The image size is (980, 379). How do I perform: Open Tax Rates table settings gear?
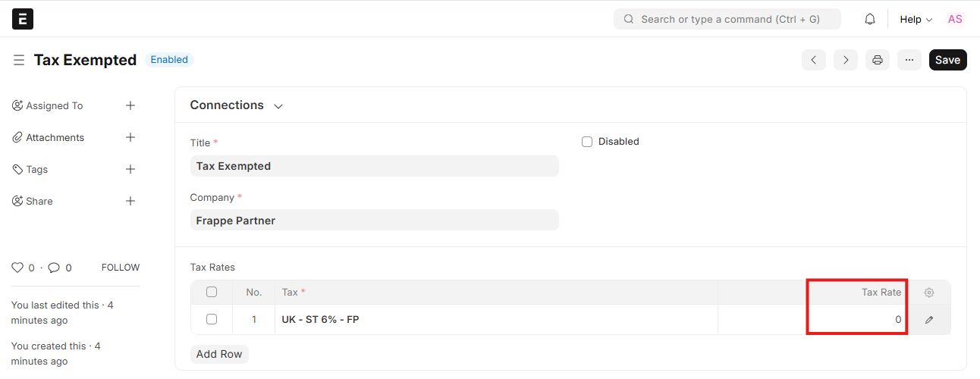coord(929,293)
